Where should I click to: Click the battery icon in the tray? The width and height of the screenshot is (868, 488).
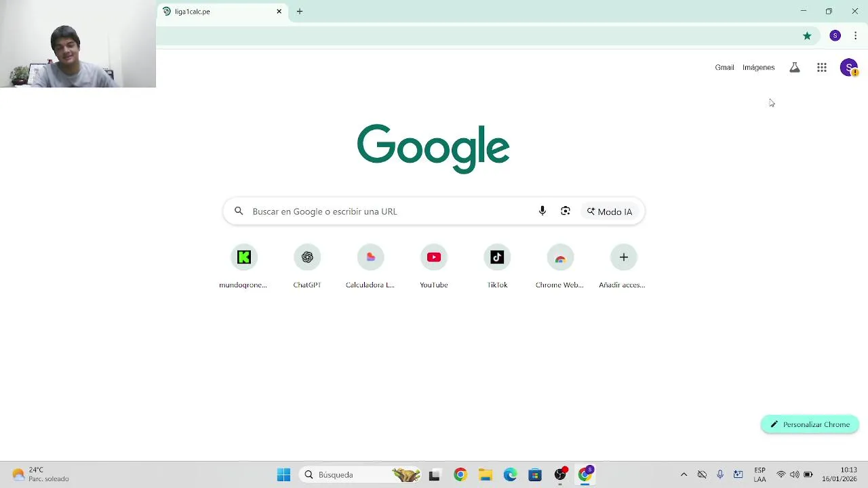(808, 474)
